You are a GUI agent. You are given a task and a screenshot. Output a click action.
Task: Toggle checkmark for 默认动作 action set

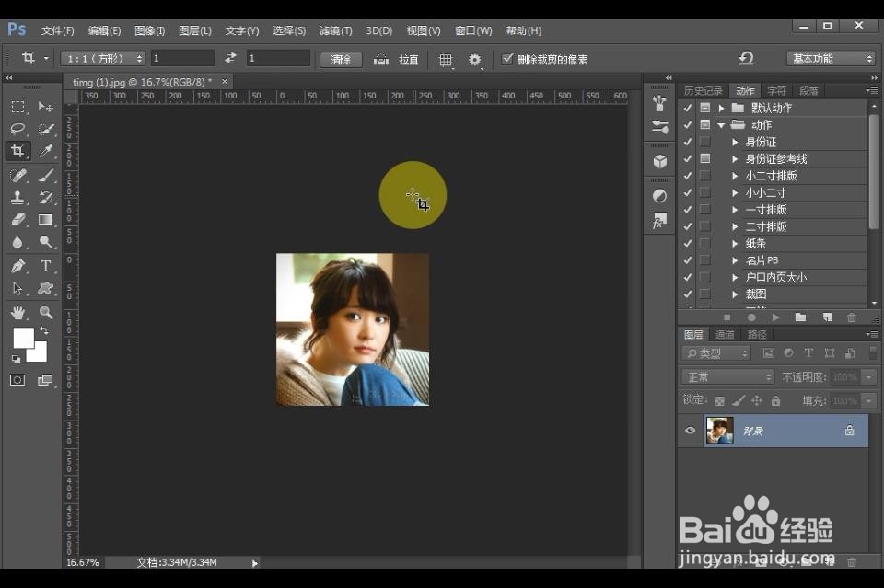[x=687, y=108]
